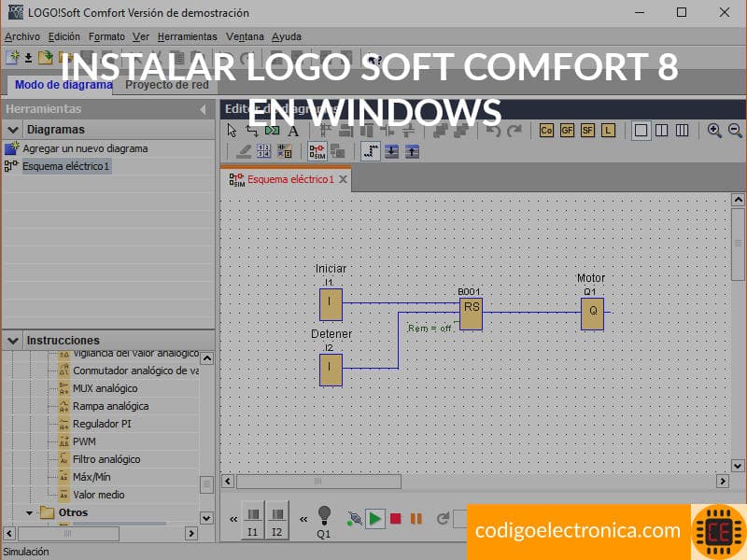Stop simulation with red square button
Image resolution: width=747 pixels, height=560 pixels.
(395, 519)
